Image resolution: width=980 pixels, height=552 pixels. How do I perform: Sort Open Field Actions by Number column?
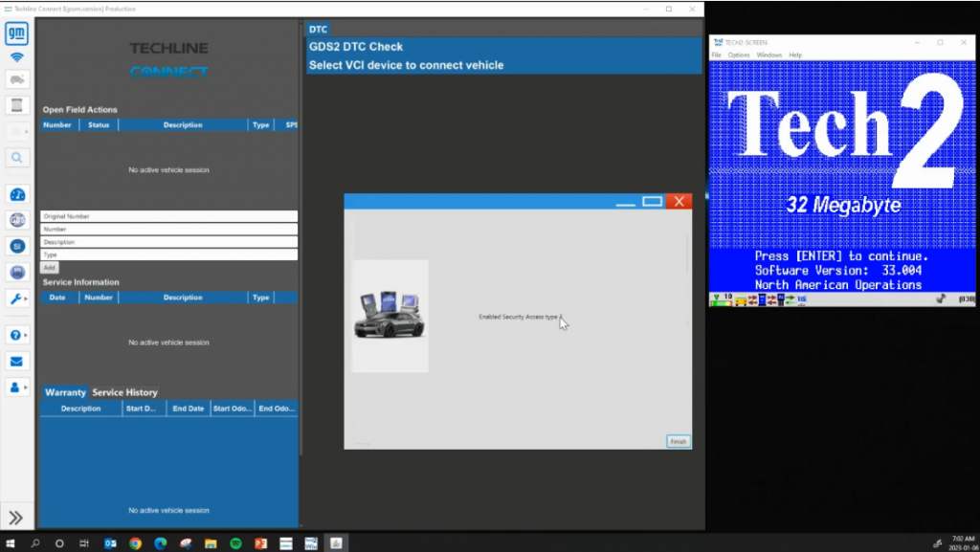[x=56, y=125]
